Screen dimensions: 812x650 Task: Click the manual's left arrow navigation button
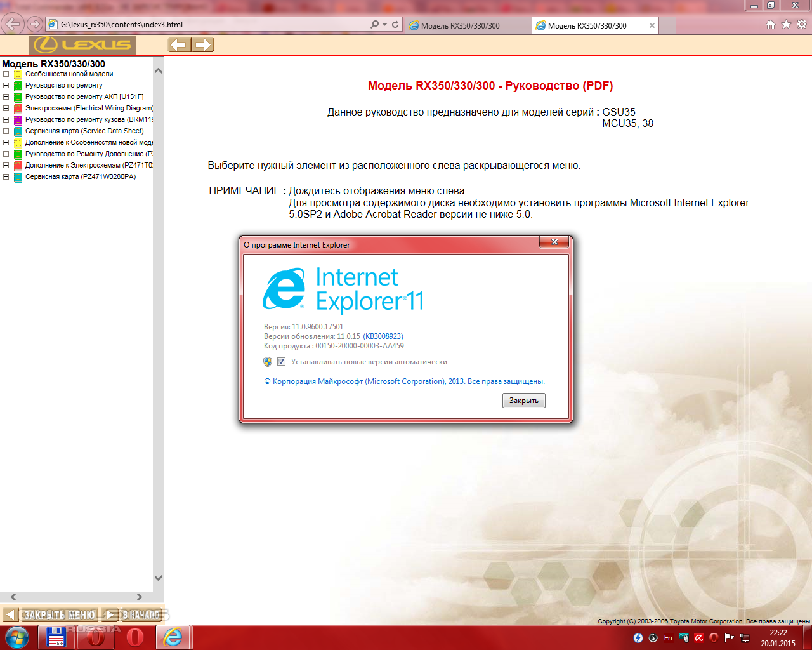[179, 44]
